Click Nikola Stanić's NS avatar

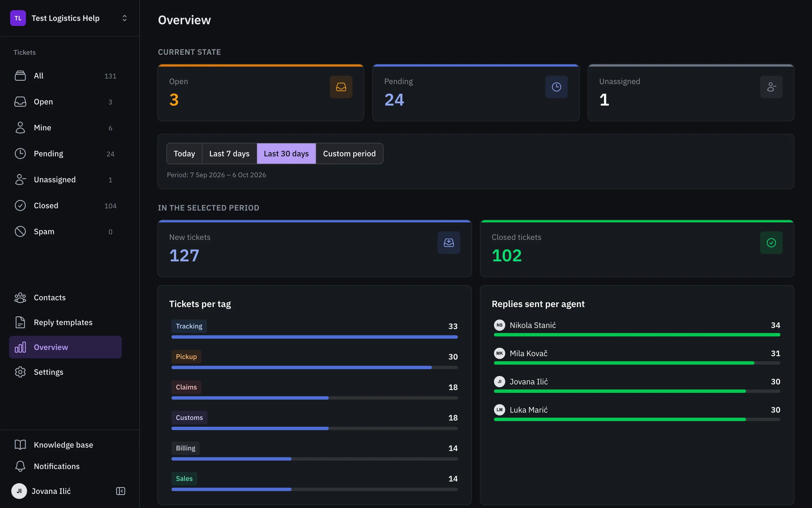499,325
